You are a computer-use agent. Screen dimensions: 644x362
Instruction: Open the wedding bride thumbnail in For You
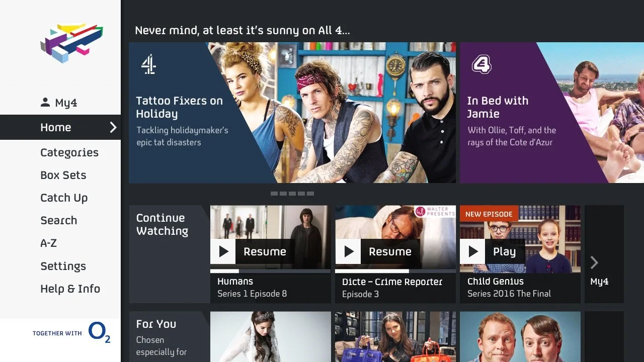point(271,336)
